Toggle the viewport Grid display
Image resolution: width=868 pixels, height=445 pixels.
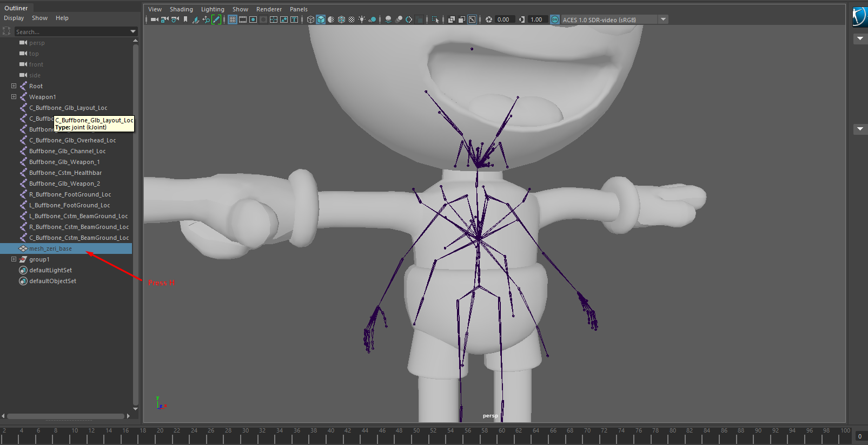click(233, 19)
